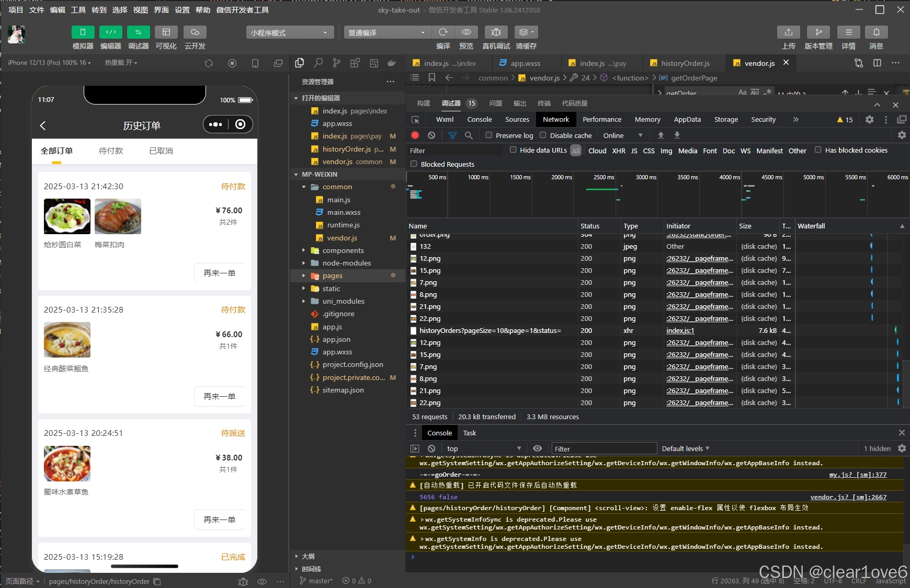910x588 pixels.
Task: Click the simulator refresh icon
Action: [209, 63]
